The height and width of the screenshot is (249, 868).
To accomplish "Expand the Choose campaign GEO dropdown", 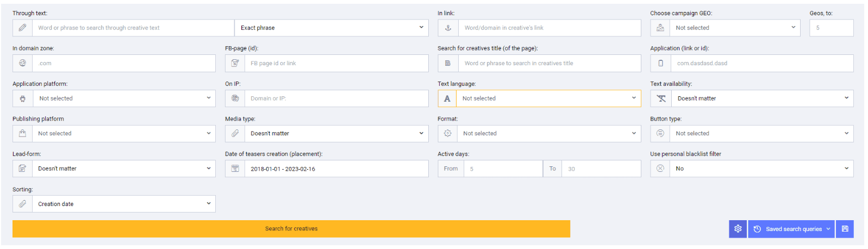I will (x=735, y=28).
